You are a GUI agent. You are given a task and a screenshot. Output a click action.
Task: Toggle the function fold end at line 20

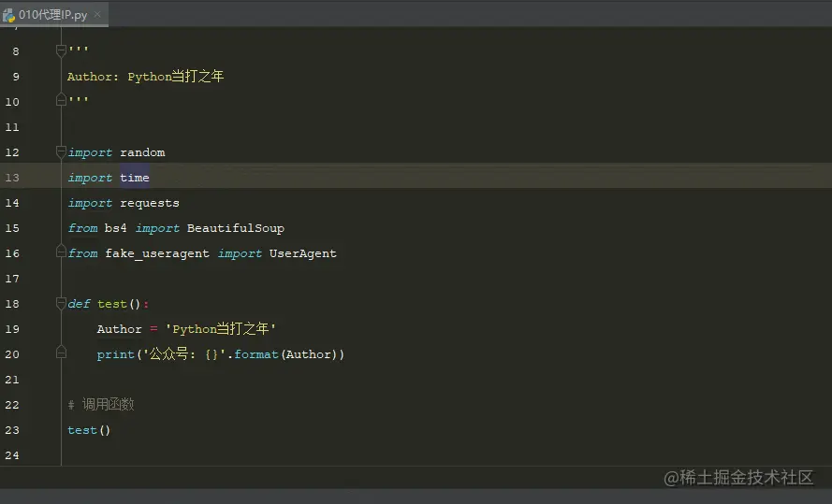(x=61, y=352)
